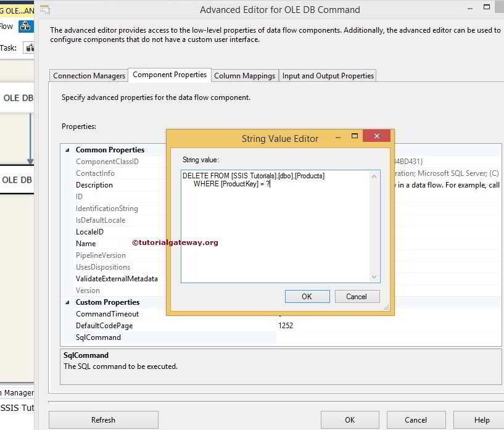Click the Refresh button

click(x=103, y=419)
